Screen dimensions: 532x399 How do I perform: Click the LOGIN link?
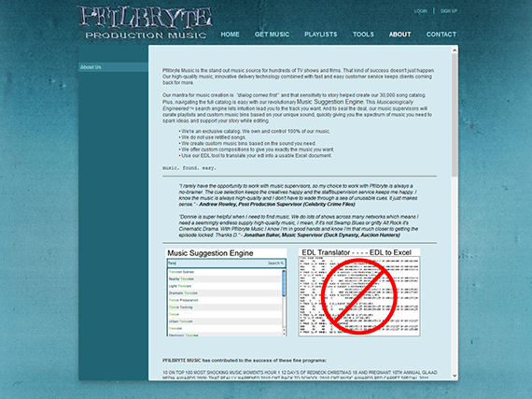(420, 11)
